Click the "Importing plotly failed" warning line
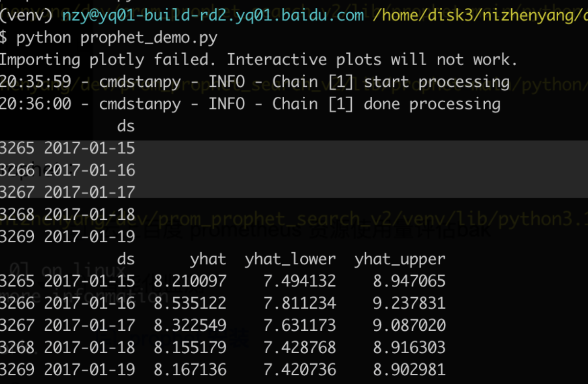The height and width of the screenshot is (384, 588). point(258,60)
